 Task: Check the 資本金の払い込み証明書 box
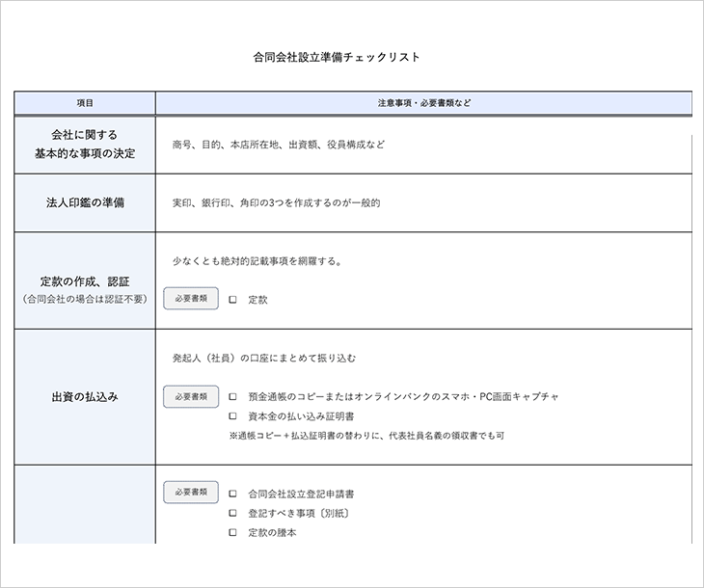click(232, 416)
